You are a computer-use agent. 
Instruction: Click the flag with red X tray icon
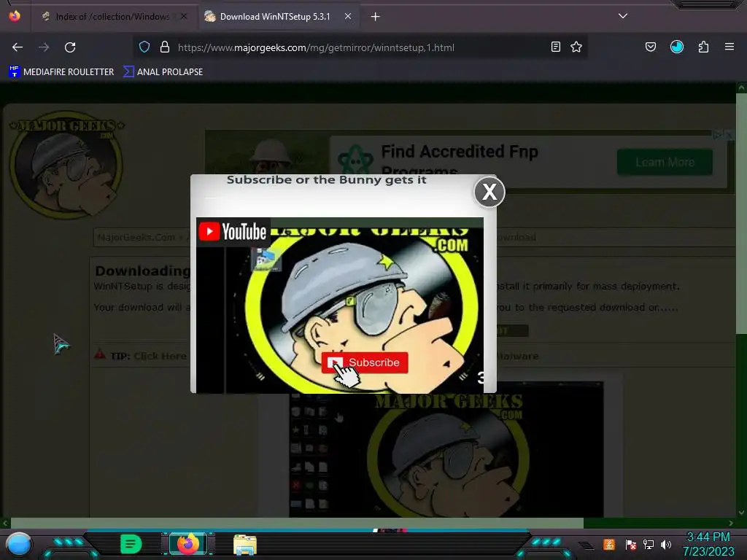point(630,544)
